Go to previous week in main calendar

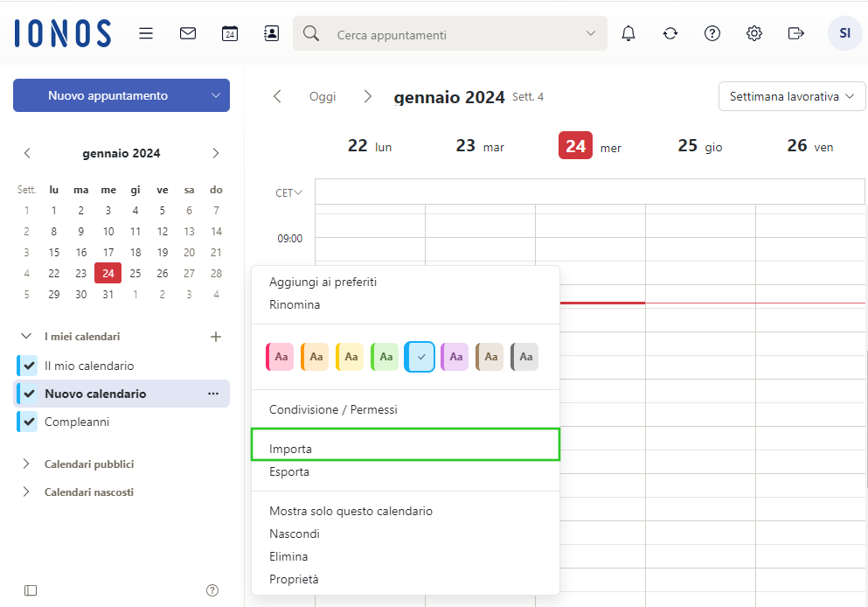click(x=277, y=96)
